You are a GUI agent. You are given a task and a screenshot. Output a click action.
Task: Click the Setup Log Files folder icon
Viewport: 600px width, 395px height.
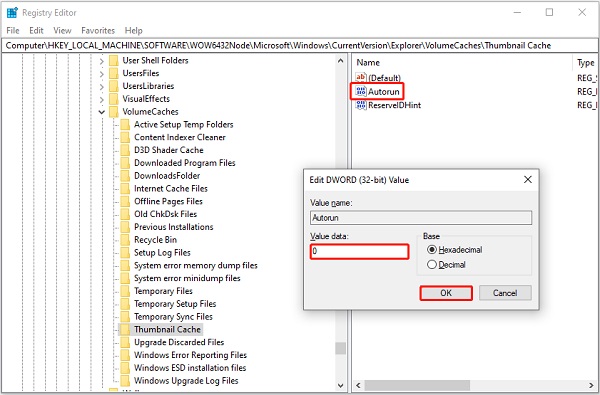(x=125, y=253)
